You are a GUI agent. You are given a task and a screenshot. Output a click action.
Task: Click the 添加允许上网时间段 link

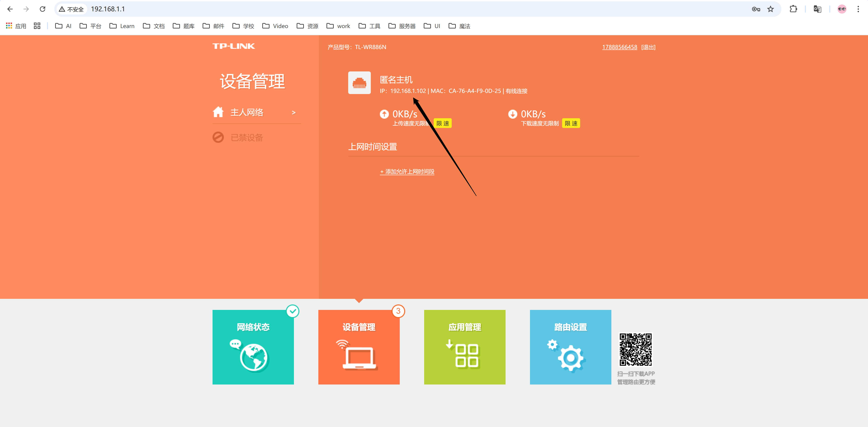(407, 172)
